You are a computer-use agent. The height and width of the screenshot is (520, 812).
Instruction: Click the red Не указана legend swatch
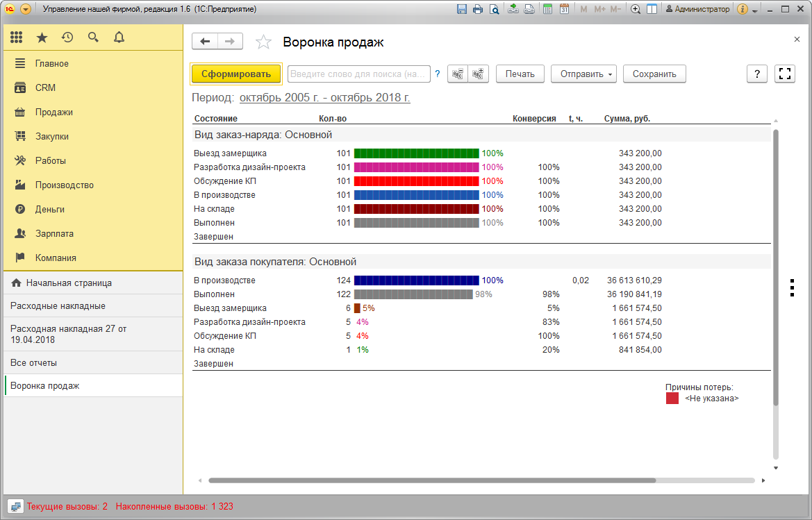coord(672,399)
